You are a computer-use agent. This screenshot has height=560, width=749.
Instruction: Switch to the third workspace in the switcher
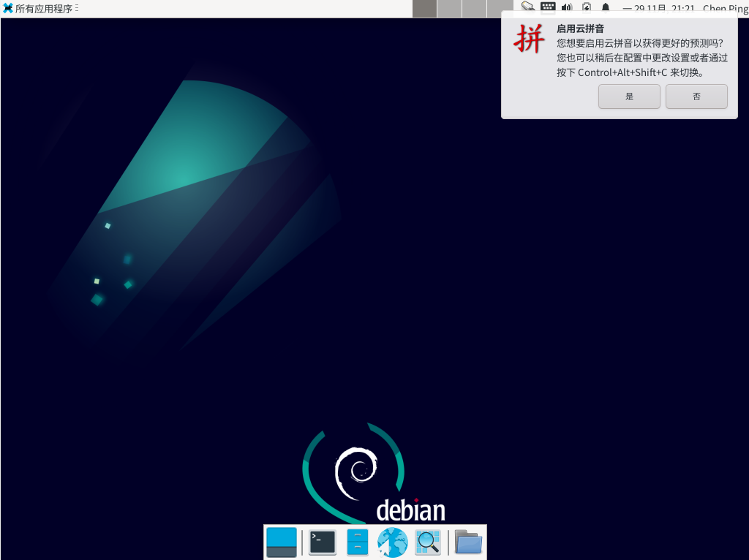pyautogui.click(x=474, y=9)
